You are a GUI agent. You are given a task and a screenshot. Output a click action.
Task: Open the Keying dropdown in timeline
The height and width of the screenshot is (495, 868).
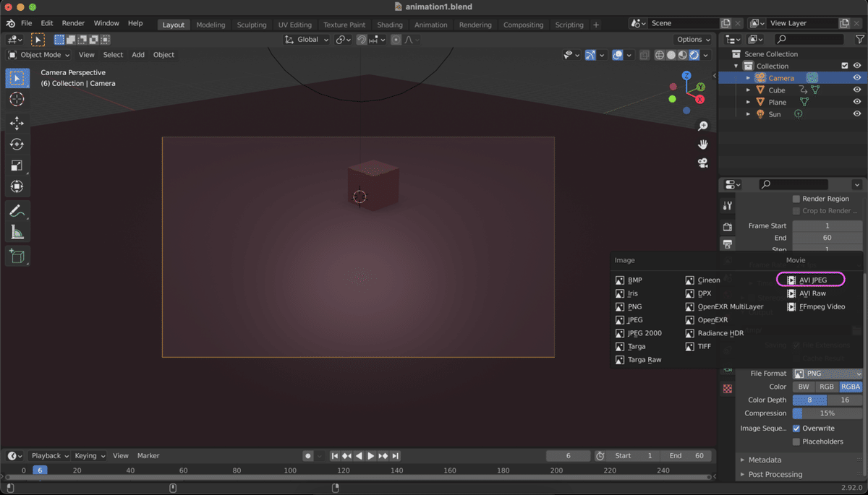tap(89, 456)
